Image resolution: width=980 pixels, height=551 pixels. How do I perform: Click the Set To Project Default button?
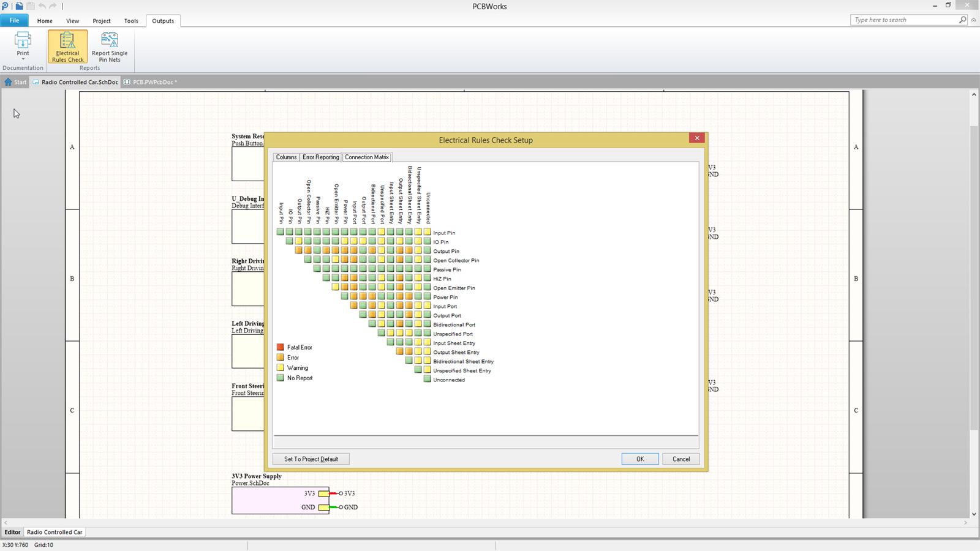[311, 459]
